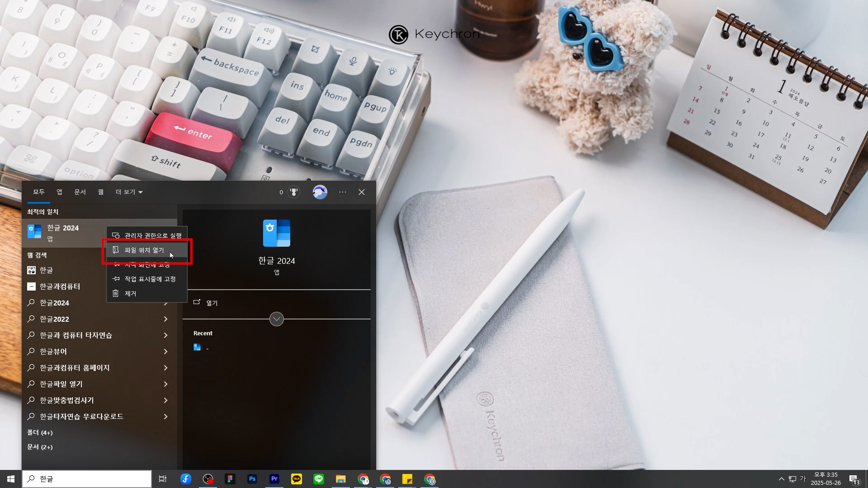Open KakaoTalk from the taskbar
This screenshot has height=488, width=868.
[297, 479]
